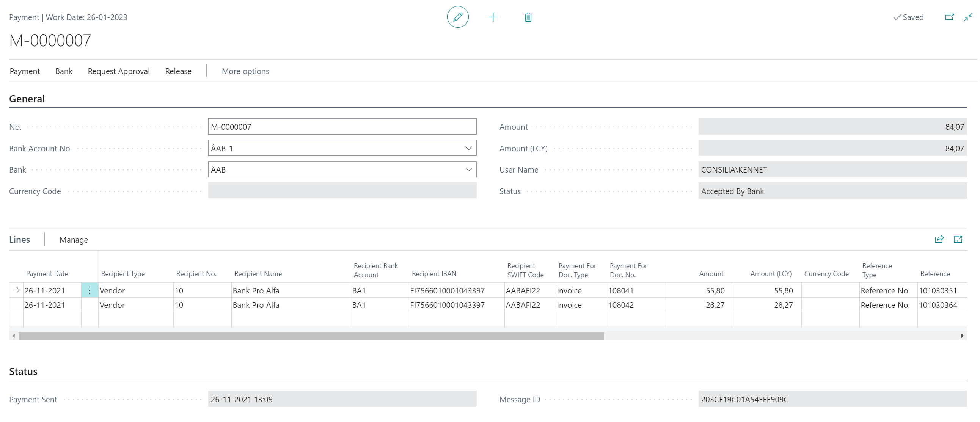Image resolution: width=980 pixels, height=422 pixels.
Task: Click the page title M-0000007
Action: pyautogui.click(x=50, y=40)
